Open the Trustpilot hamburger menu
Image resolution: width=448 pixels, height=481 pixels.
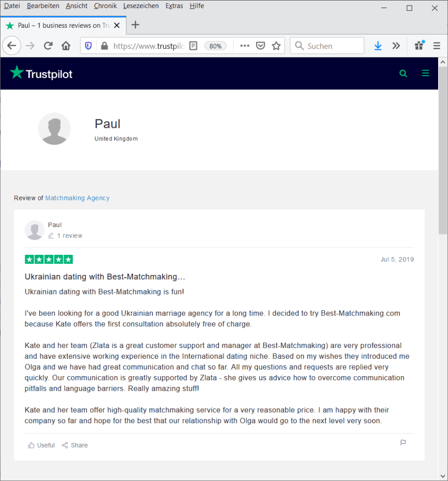425,73
